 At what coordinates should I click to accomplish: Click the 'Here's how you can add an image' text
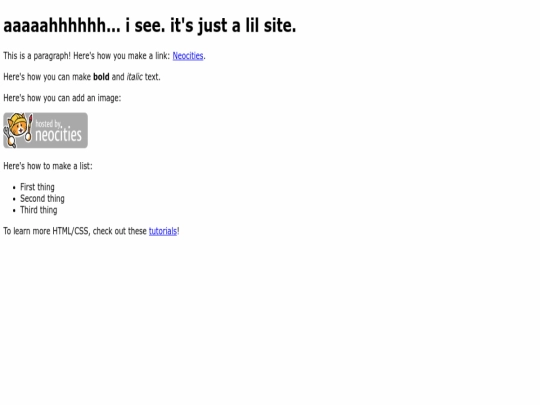62,98
